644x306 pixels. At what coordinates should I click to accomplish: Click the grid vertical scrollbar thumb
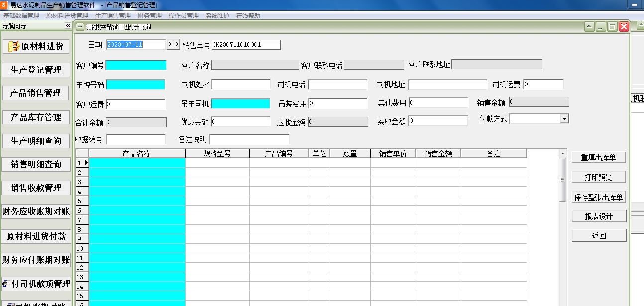tap(563, 179)
